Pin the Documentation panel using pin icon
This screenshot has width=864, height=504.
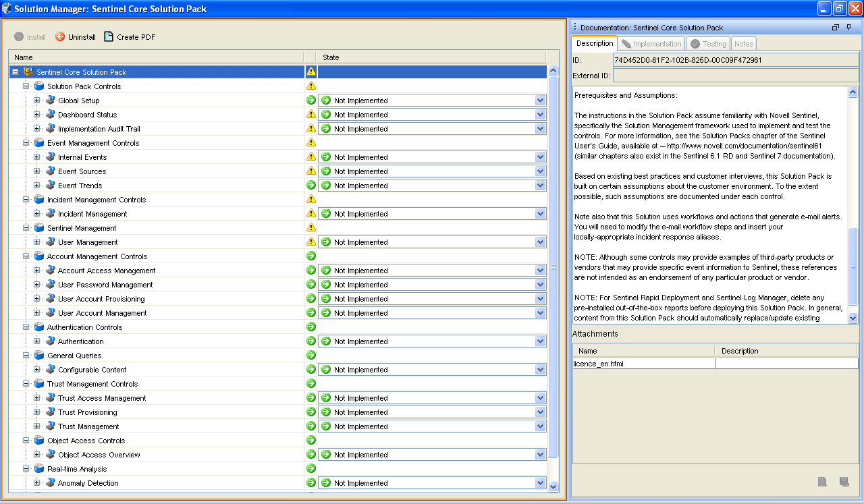point(848,28)
